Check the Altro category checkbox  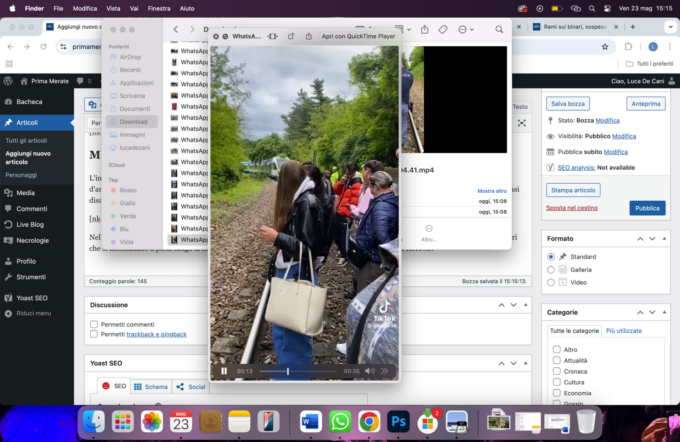pos(557,349)
